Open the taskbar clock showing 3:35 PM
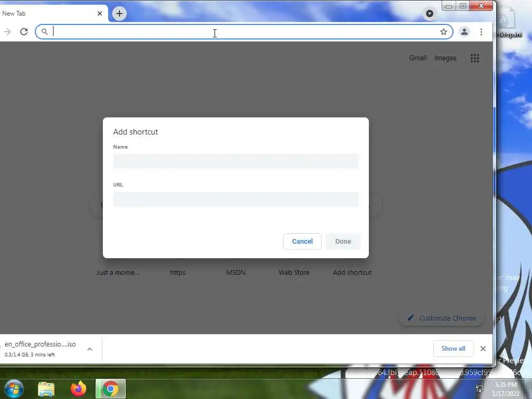The width and height of the screenshot is (532, 399). tap(506, 389)
